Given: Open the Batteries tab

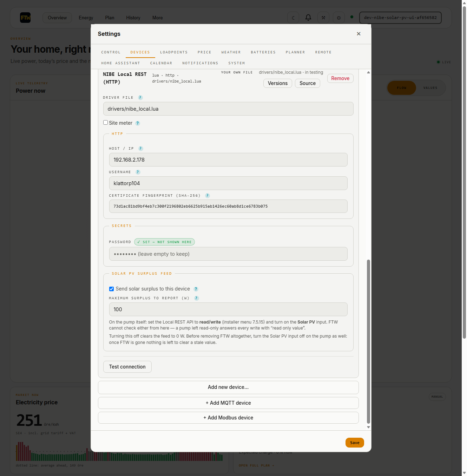Looking at the screenshot, I should pos(263,52).
